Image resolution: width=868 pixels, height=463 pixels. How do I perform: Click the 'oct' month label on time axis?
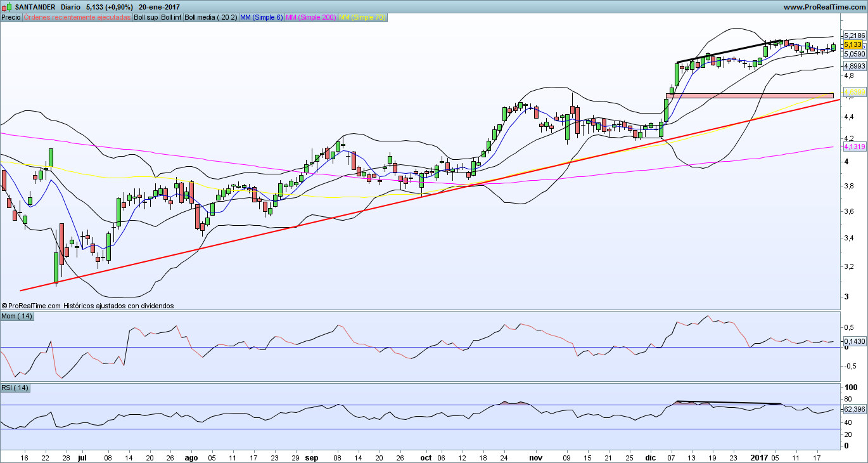pyautogui.click(x=426, y=457)
